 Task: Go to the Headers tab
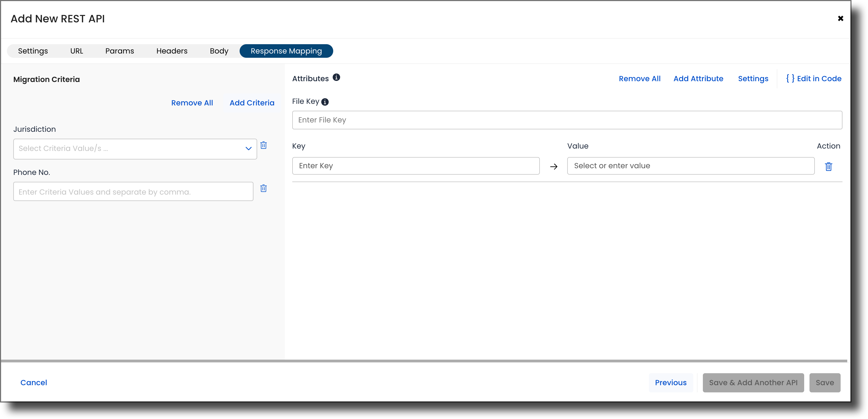tap(172, 51)
